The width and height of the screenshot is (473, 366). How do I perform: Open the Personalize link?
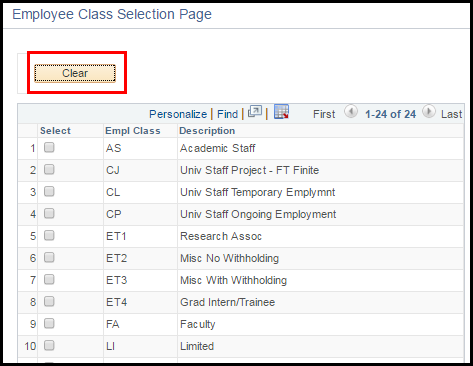point(178,114)
